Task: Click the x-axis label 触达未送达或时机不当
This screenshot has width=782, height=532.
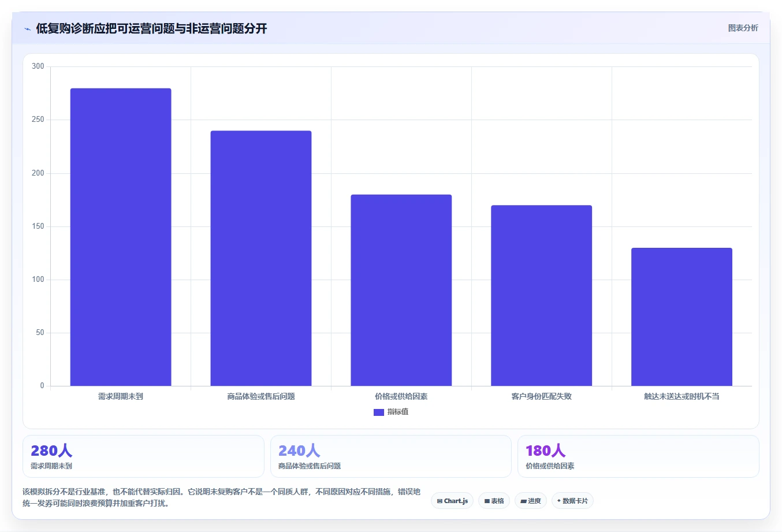Action: click(x=682, y=396)
